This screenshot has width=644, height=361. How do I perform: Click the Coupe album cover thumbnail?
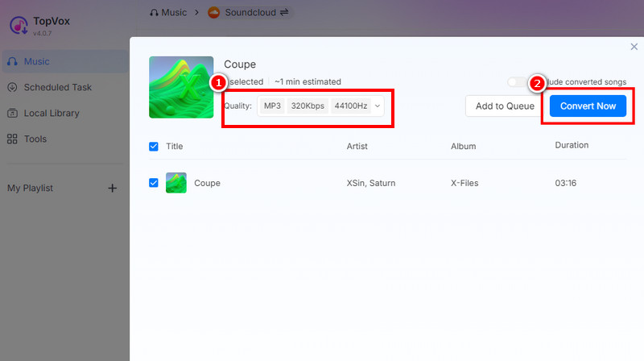(181, 87)
